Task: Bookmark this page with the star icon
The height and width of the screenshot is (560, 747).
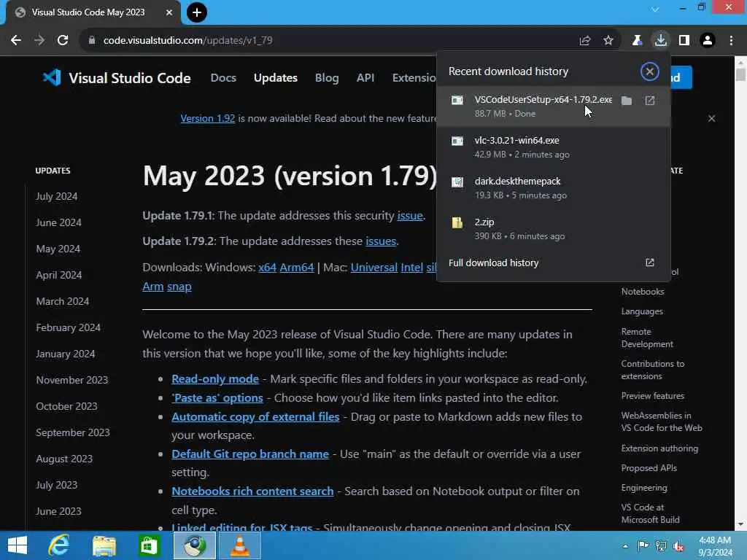Action: (608, 41)
